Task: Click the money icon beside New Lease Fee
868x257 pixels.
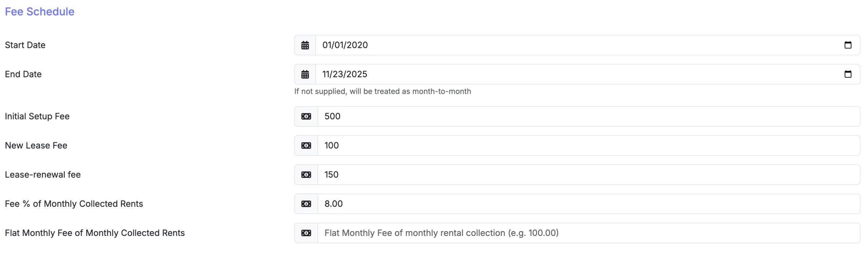Action: pyautogui.click(x=305, y=145)
